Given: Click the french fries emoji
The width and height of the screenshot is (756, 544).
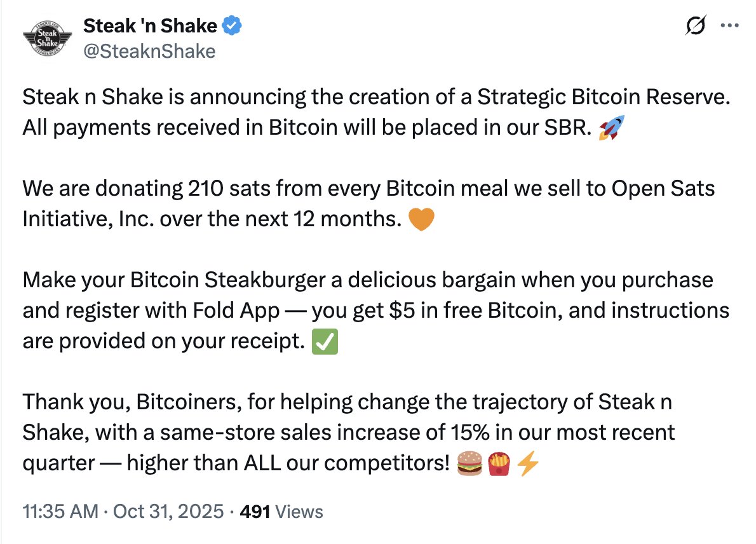Looking at the screenshot, I should [x=499, y=465].
